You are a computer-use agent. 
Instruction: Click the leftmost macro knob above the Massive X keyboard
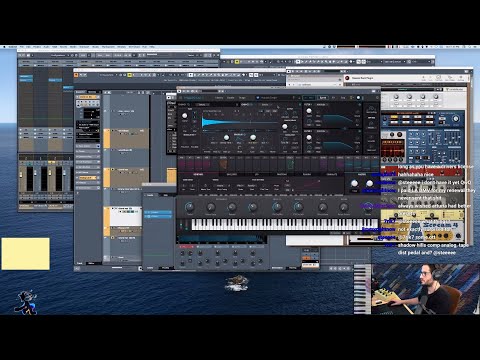pyautogui.click(x=189, y=207)
